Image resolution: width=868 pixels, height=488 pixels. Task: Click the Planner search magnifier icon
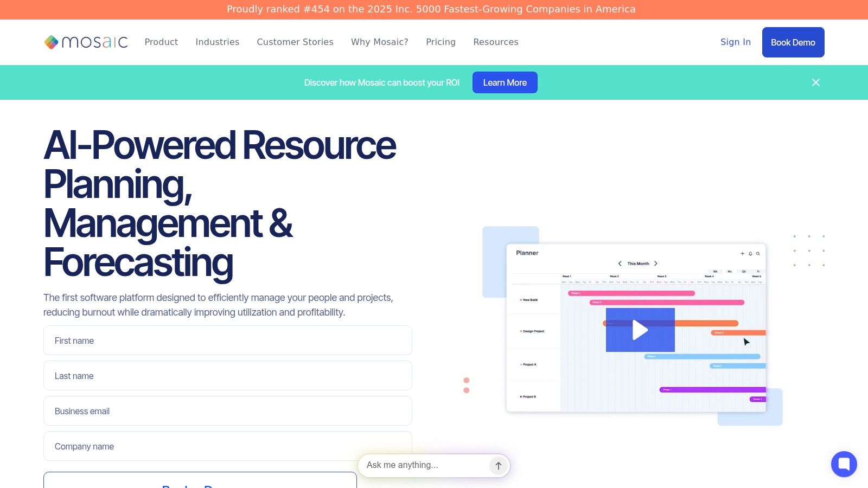pyautogui.click(x=758, y=253)
